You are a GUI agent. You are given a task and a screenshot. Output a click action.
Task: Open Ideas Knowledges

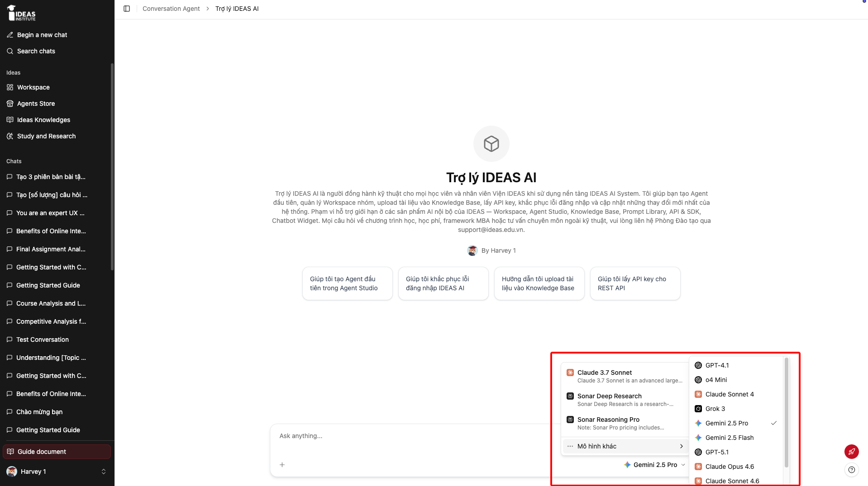[57, 120]
